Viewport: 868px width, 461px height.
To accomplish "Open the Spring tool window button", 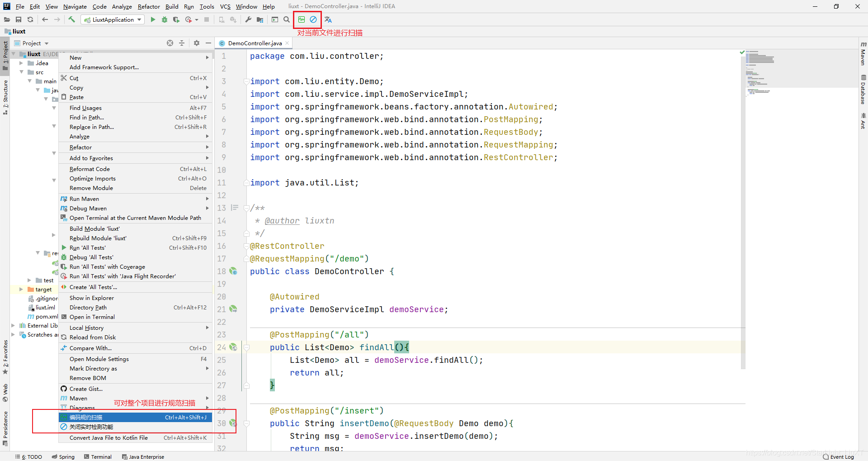I will coord(63,456).
